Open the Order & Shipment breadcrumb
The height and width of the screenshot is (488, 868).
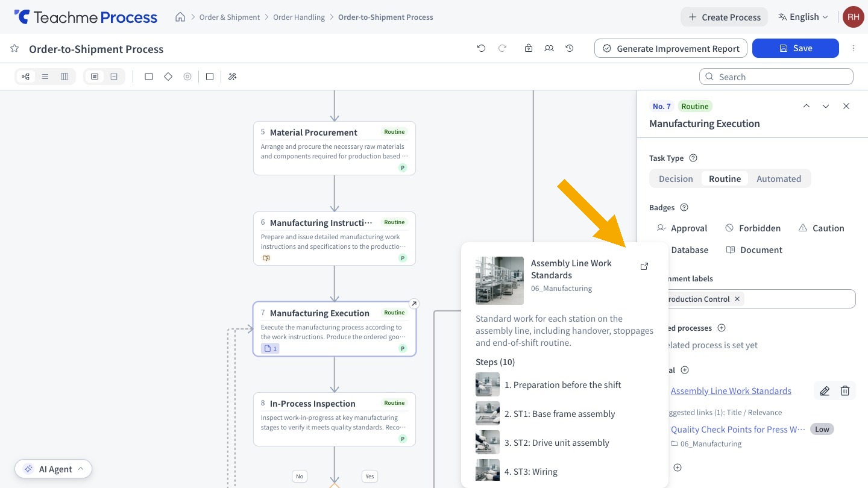(230, 17)
